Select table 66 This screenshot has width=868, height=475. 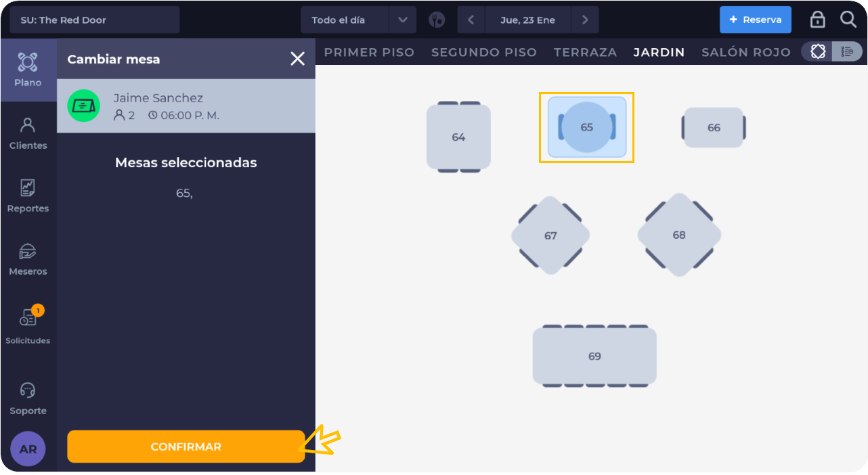[x=714, y=127]
